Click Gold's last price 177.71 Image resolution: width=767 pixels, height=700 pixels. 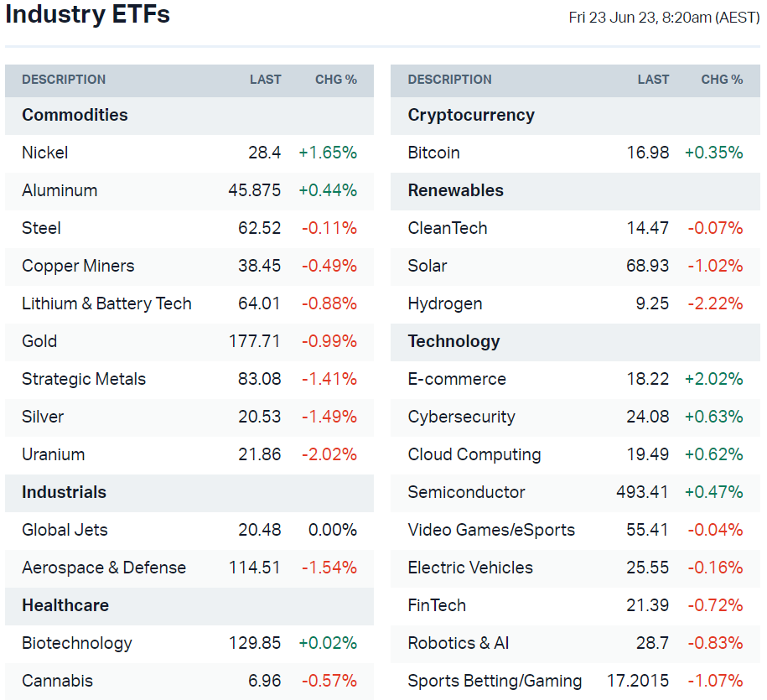255,341
